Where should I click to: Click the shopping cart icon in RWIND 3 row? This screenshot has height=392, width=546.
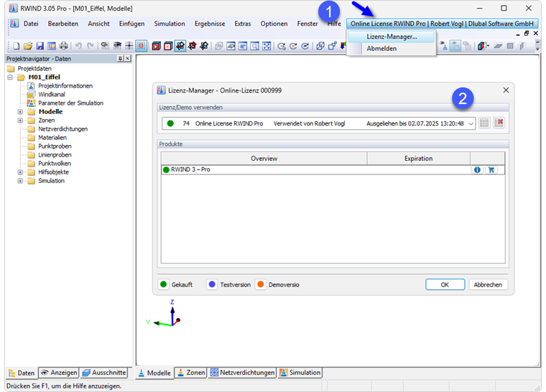click(491, 169)
